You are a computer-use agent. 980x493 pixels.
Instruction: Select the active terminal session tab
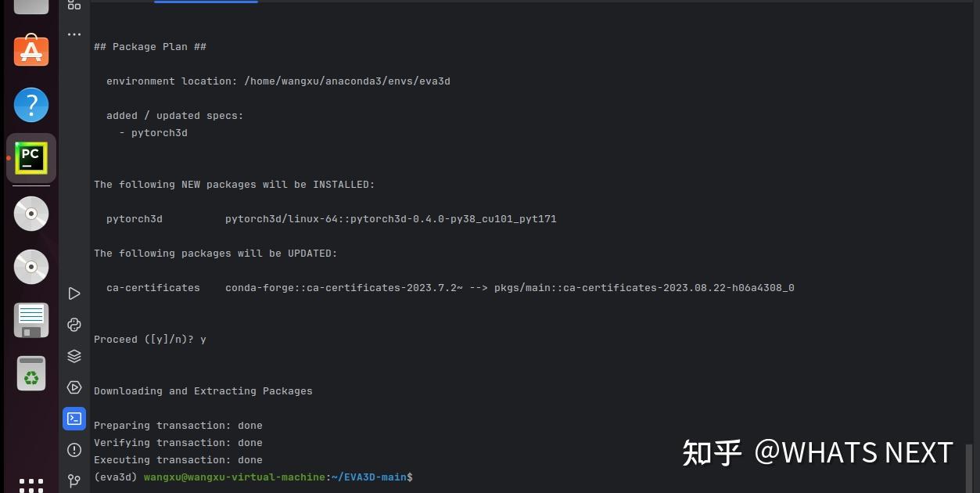point(206,2)
